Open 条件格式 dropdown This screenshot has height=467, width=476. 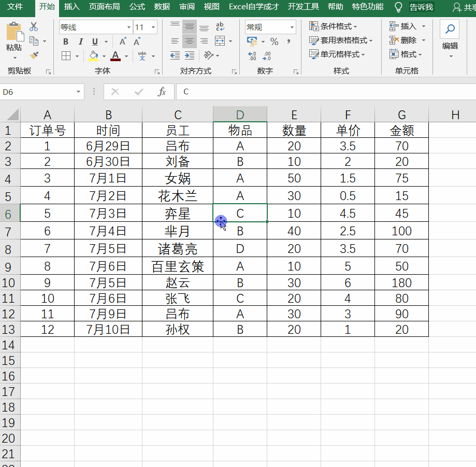(x=333, y=26)
